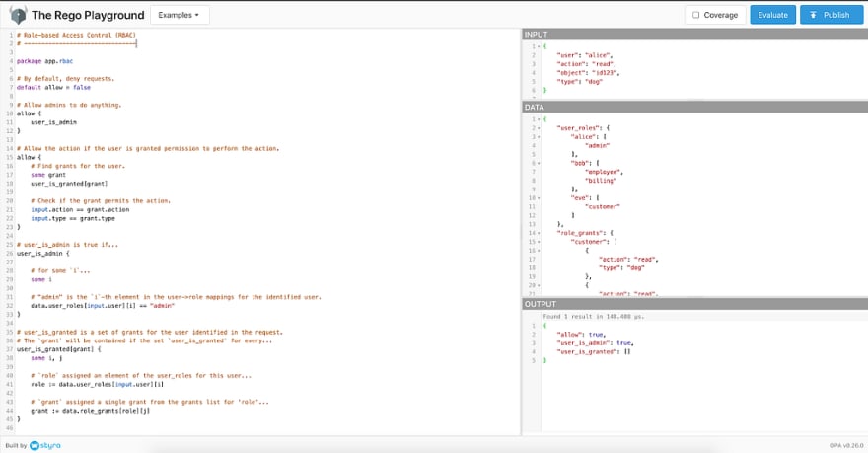The width and height of the screenshot is (868, 453).
Task: Click "grant := data.role_grants[role][j]" line
Action: click(x=90, y=411)
